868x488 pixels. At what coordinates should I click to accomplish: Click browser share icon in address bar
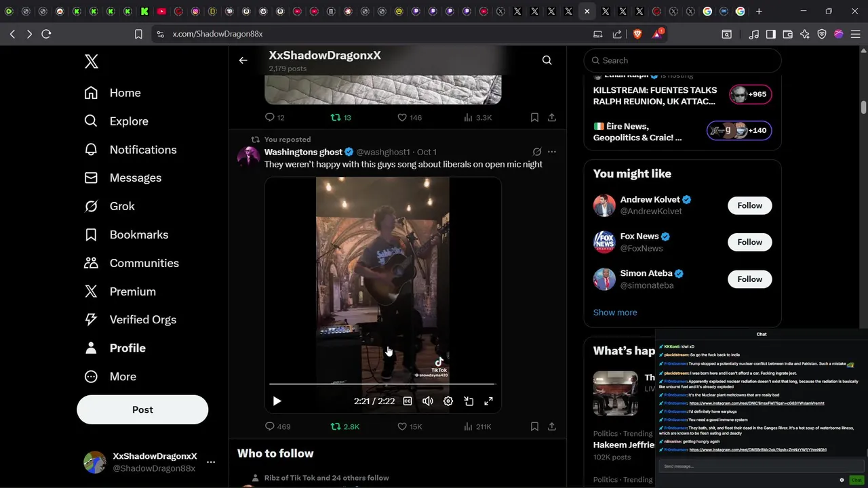(617, 34)
